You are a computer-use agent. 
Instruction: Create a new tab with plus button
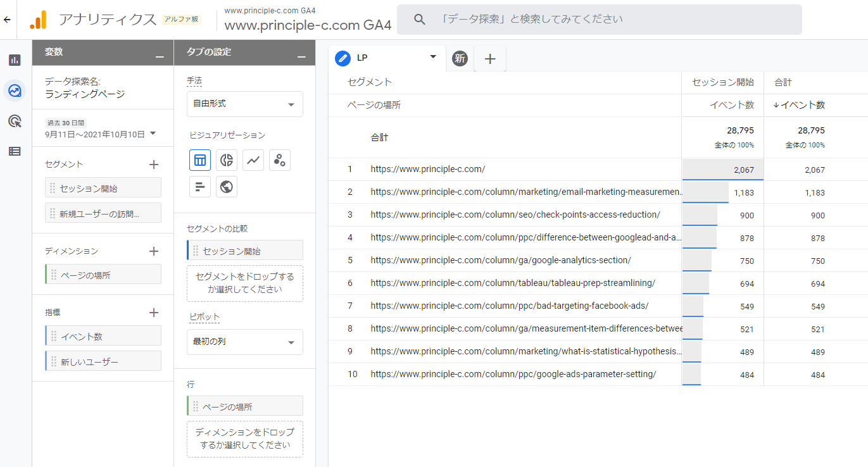pos(489,58)
